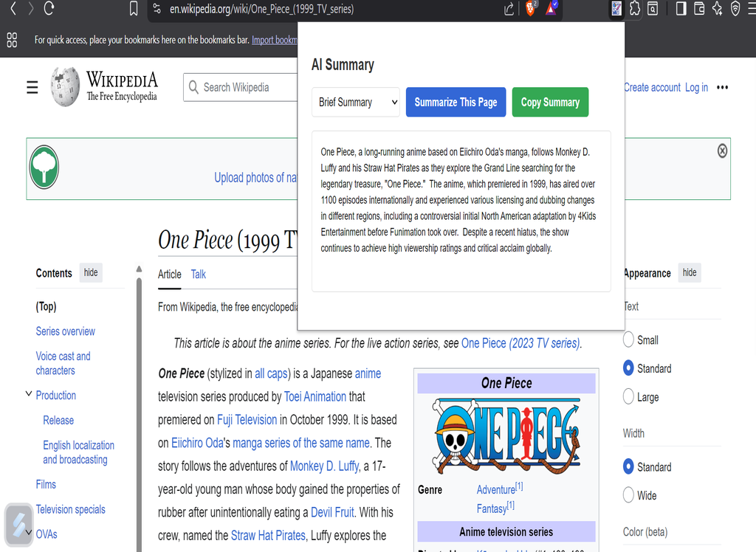Open Wikipedia main menu hamburger icon
The width and height of the screenshot is (756, 552).
32,87
